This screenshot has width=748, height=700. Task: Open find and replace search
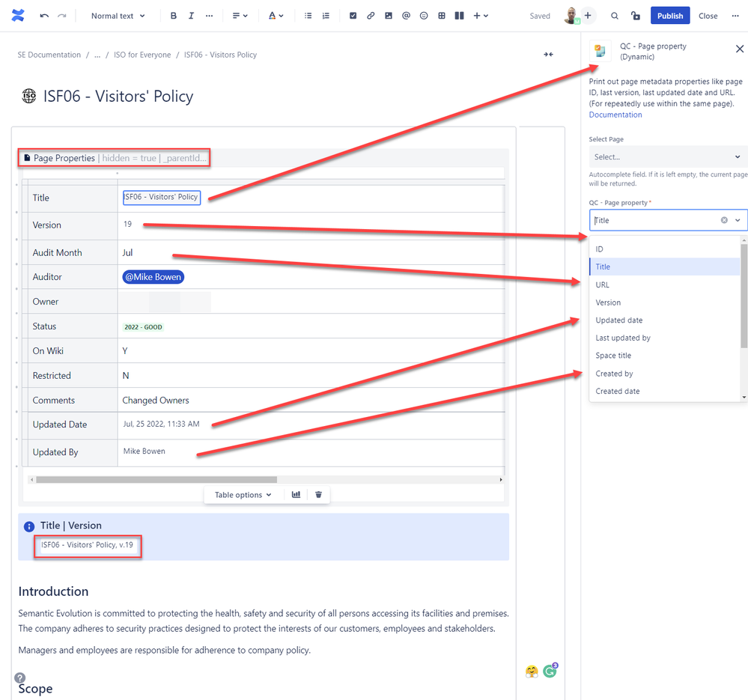[x=615, y=16]
